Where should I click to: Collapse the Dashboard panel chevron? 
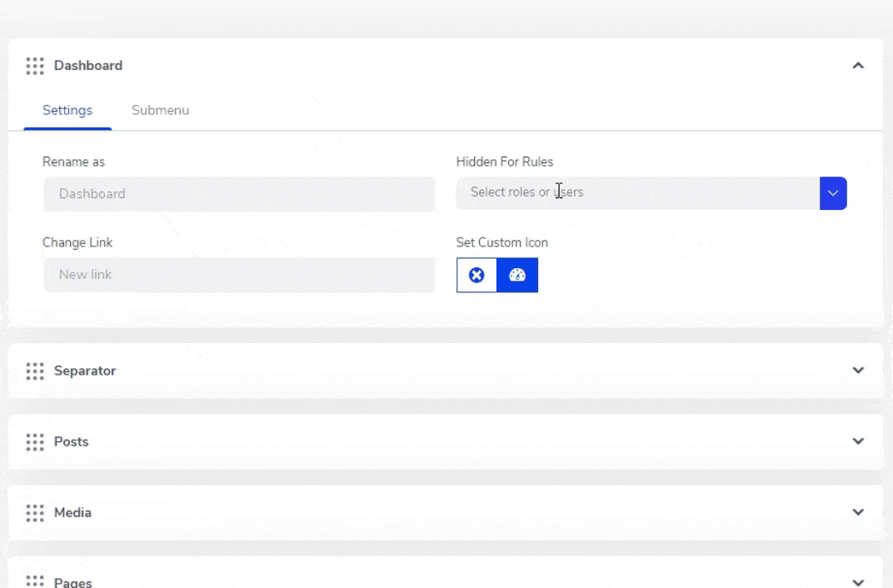pos(858,66)
